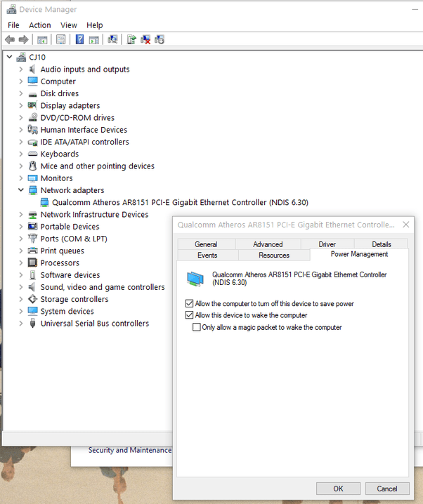Switch to the Driver tab

327,244
